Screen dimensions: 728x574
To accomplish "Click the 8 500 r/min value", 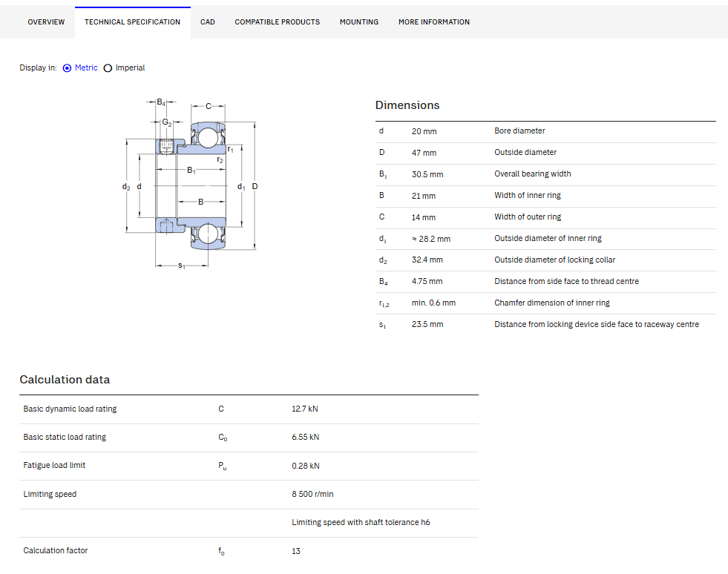I will [x=312, y=494].
